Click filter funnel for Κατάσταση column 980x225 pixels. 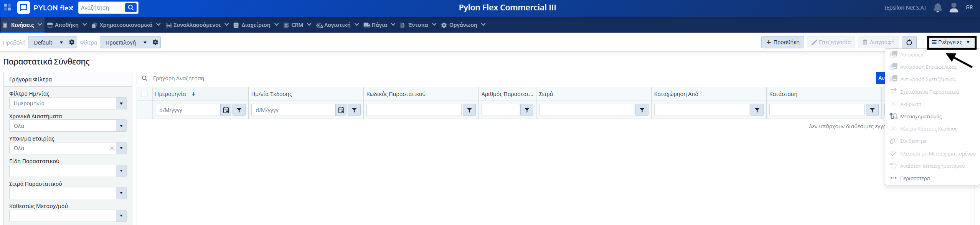click(872, 110)
